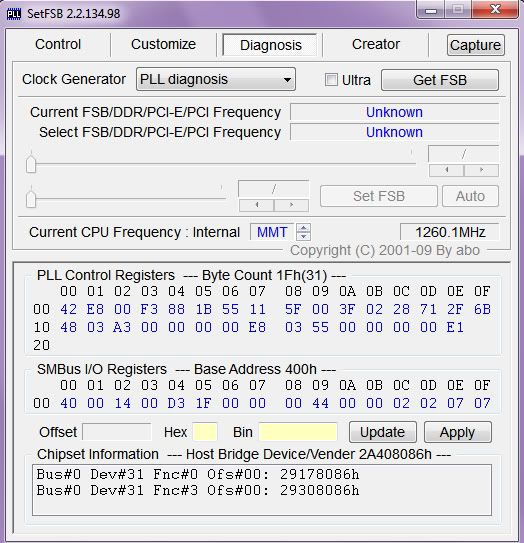Click the MMT spinner down arrow
Image resolution: width=524 pixels, height=543 pixels.
click(304, 236)
